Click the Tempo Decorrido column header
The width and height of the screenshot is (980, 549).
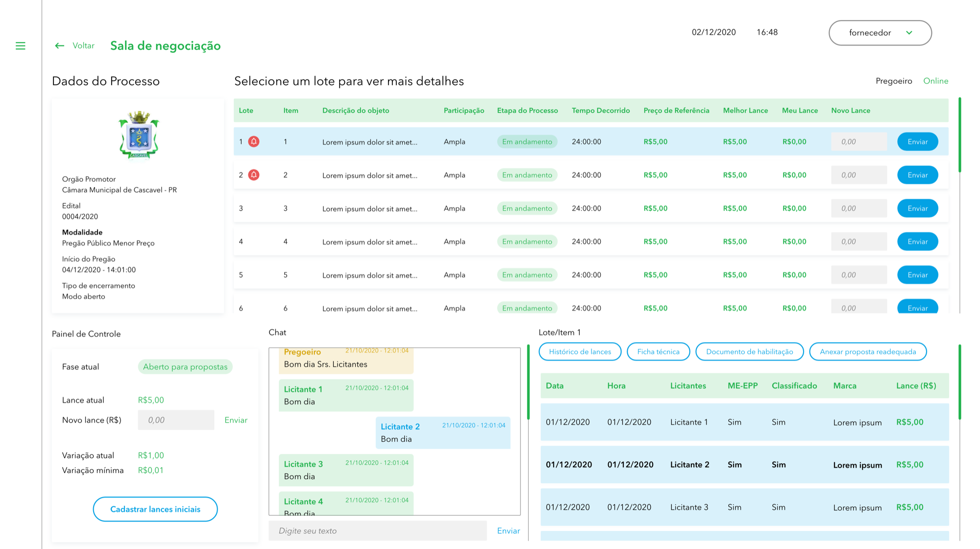coord(601,110)
